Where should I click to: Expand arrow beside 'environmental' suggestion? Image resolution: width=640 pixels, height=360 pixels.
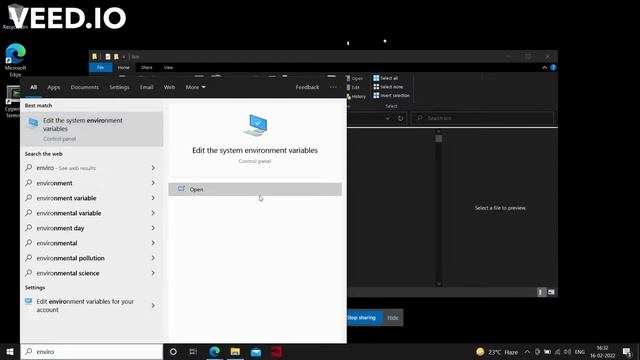[153, 243]
